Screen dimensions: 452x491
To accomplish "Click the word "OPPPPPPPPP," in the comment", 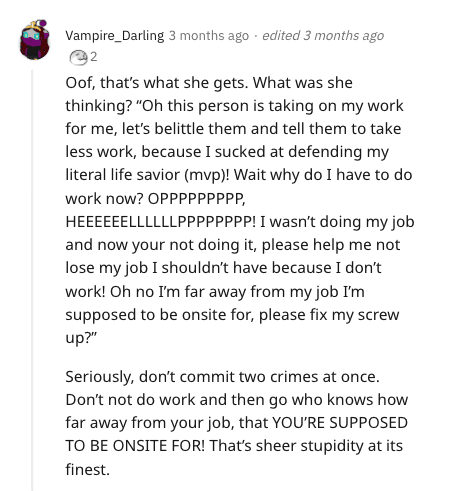I will point(197,199).
